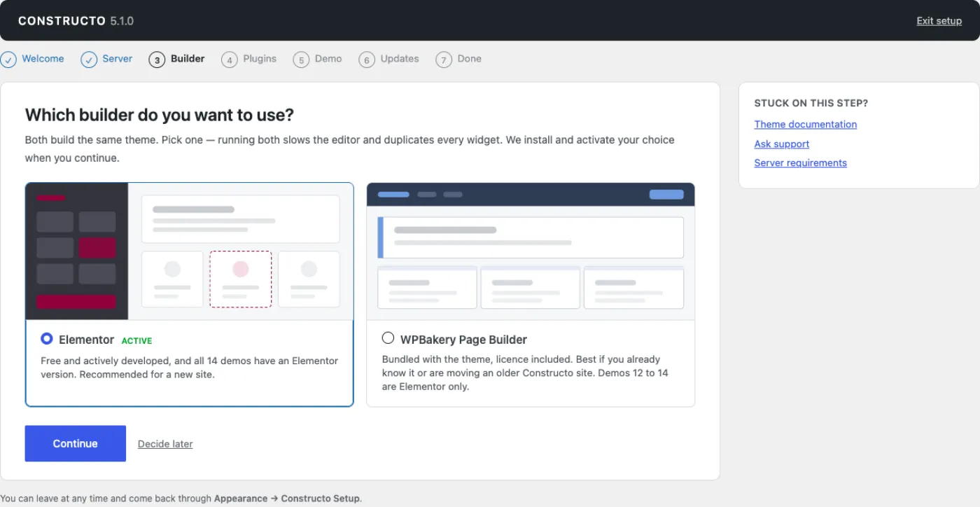The image size is (980, 507).
Task: Click the "Which builder do you want to use?" heading
Action: 160,115
